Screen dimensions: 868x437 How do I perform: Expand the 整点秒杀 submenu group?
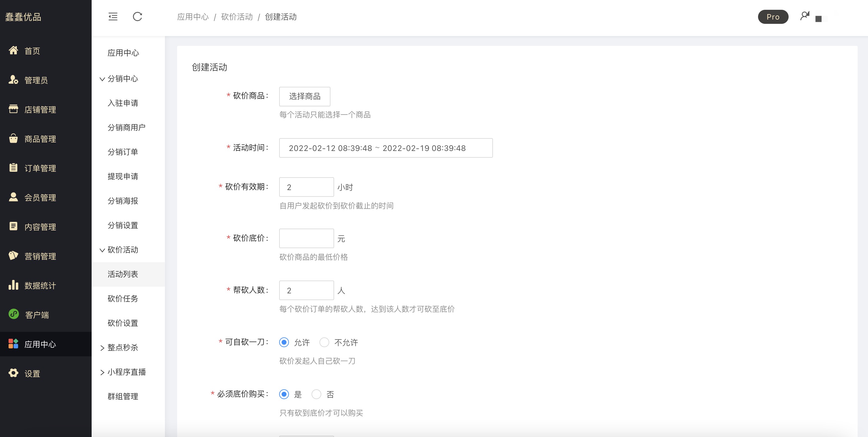[122, 348]
